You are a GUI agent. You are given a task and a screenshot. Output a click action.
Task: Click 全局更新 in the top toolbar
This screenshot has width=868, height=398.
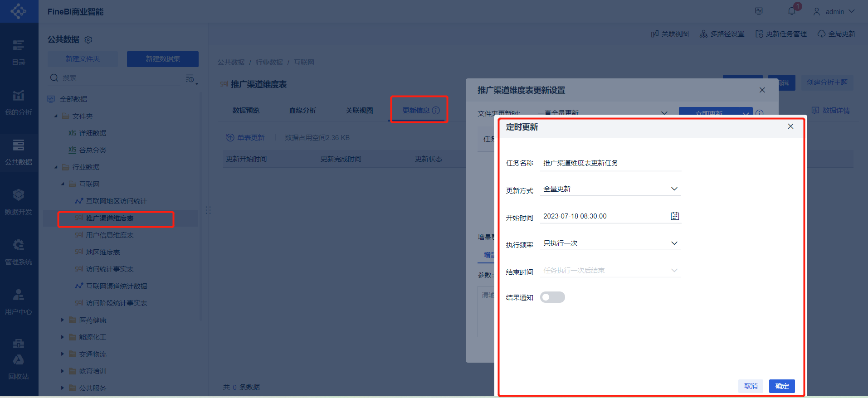pyautogui.click(x=836, y=34)
